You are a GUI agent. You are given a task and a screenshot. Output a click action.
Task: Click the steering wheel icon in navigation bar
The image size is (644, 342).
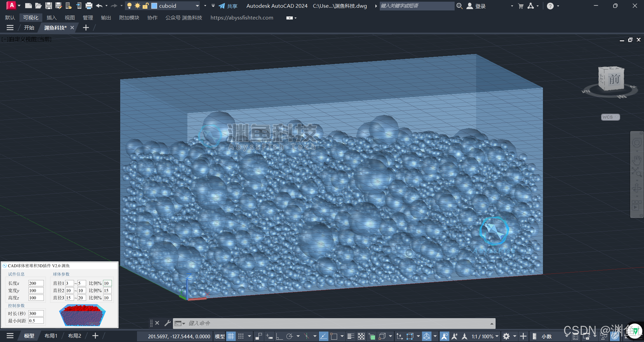pyautogui.click(x=637, y=143)
